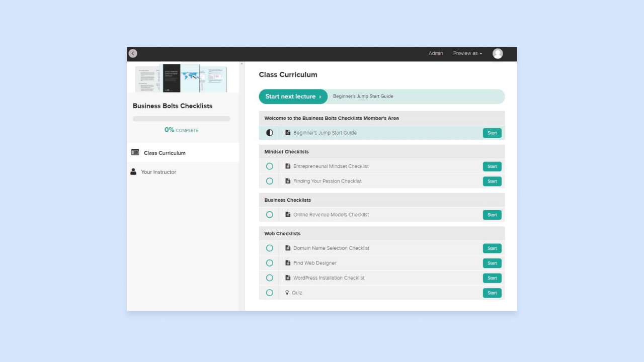Open the WordPress Installation Checklist title
This screenshot has width=644, height=362.
329,278
